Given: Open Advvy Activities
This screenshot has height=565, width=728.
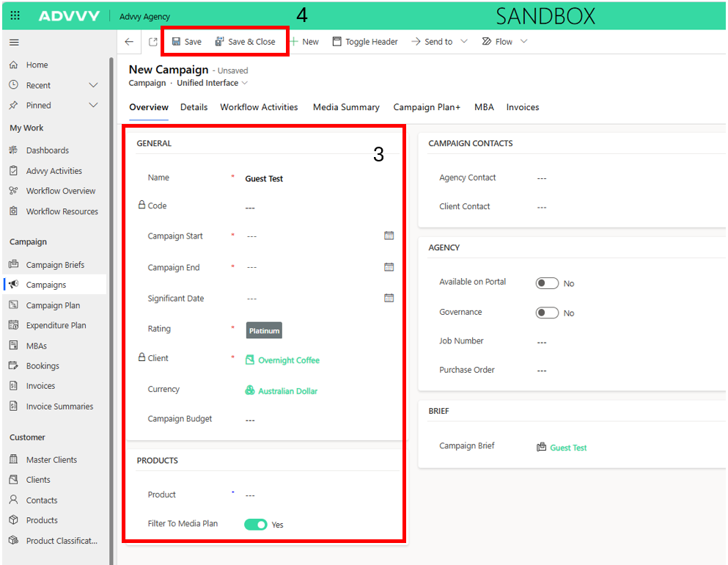Looking at the screenshot, I should click(54, 171).
